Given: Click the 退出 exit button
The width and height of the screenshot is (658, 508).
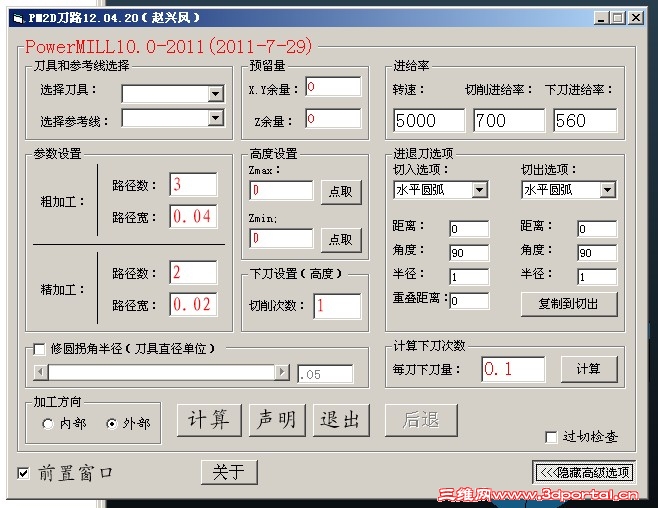Looking at the screenshot, I should point(341,420).
